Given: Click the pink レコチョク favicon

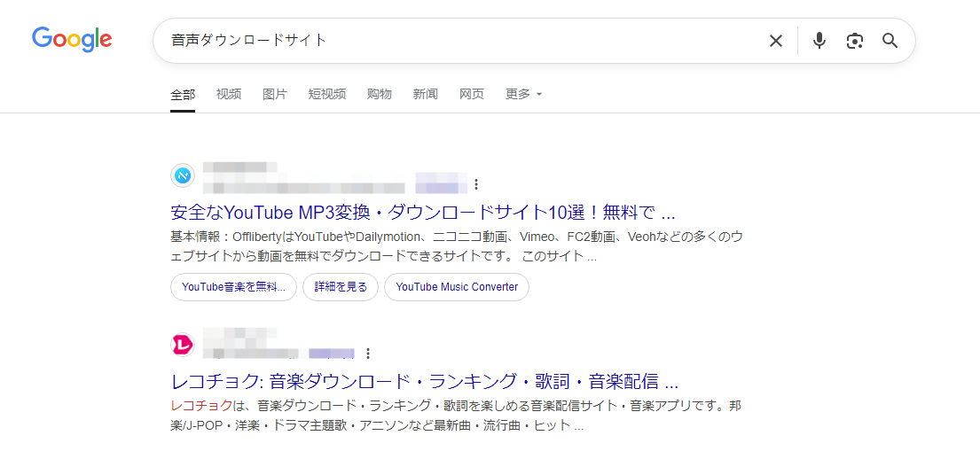Looking at the screenshot, I should coord(183,344).
